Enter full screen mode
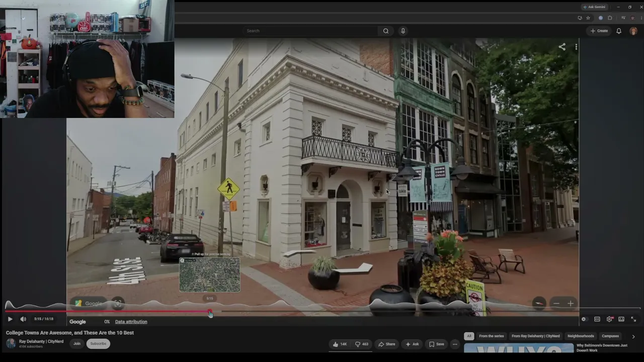The image size is (644, 362). (x=633, y=319)
